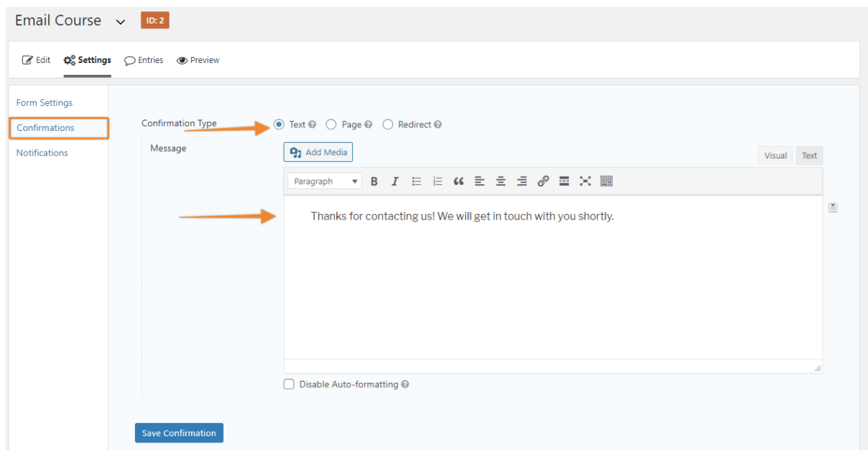The image size is (868, 457).
Task: Open the Entries tab
Action: (143, 60)
